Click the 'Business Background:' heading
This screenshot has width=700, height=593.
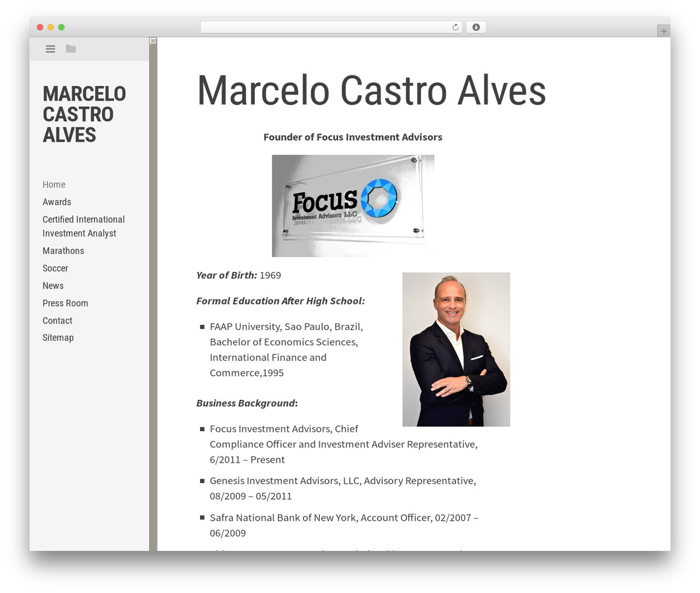[x=247, y=403]
